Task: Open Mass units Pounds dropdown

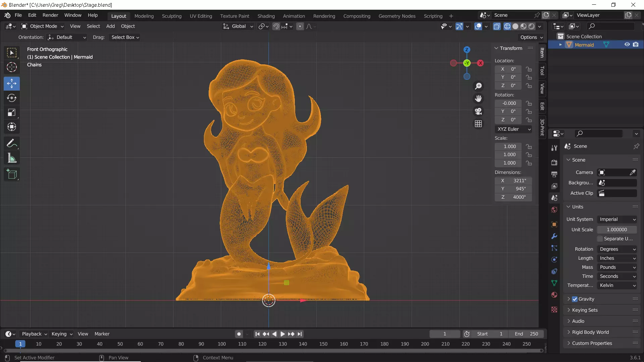Action: 617,267
